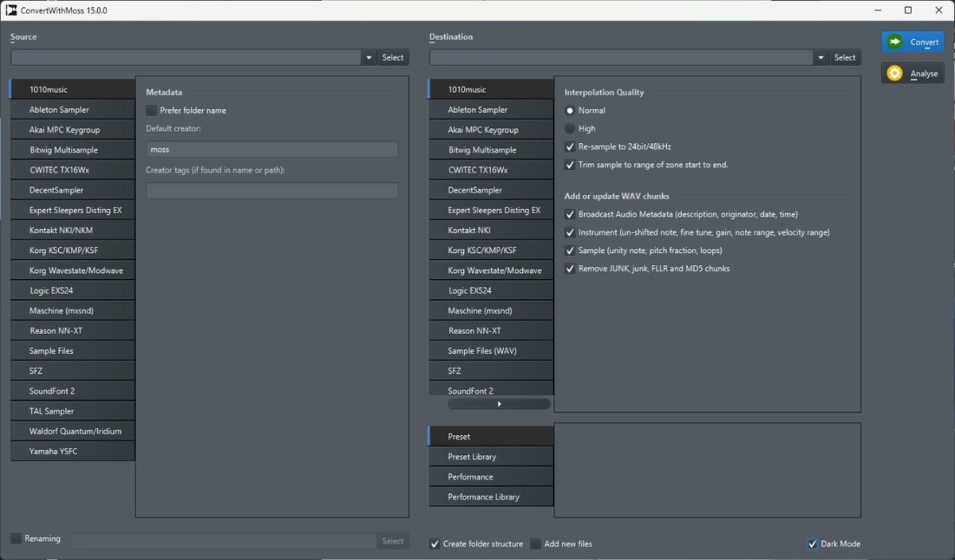Select Reason NN-XT source tab
This screenshot has height=560, width=955.
tap(73, 330)
